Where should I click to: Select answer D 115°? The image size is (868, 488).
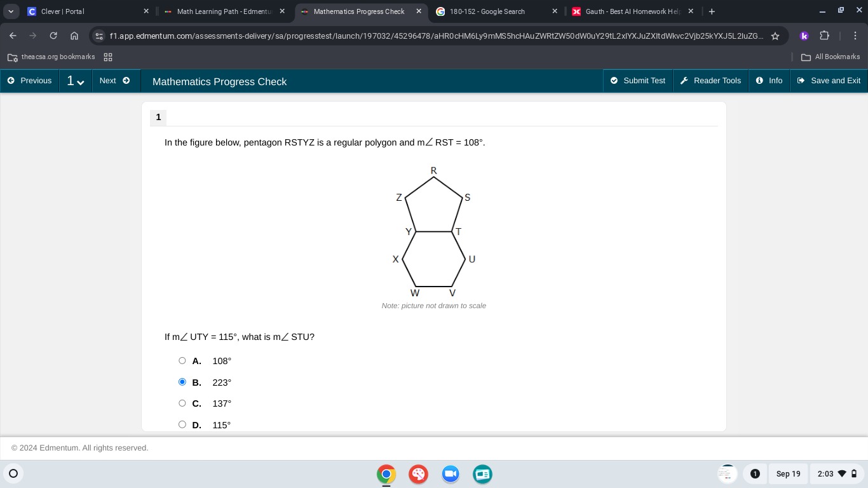182,424
